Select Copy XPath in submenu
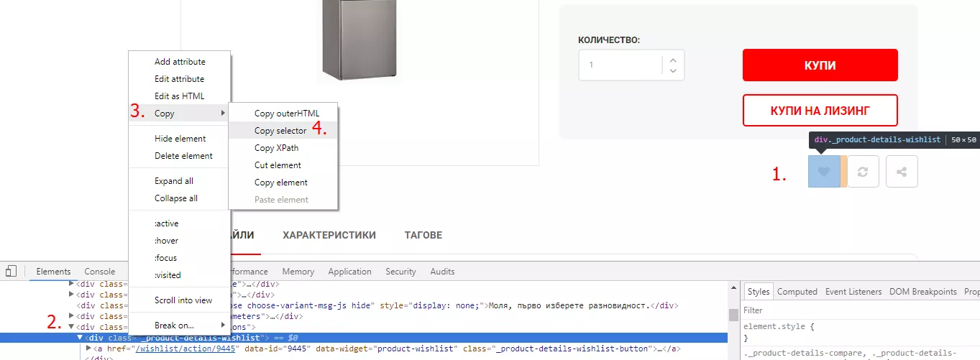The image size is (980, 360). [283, 148]
